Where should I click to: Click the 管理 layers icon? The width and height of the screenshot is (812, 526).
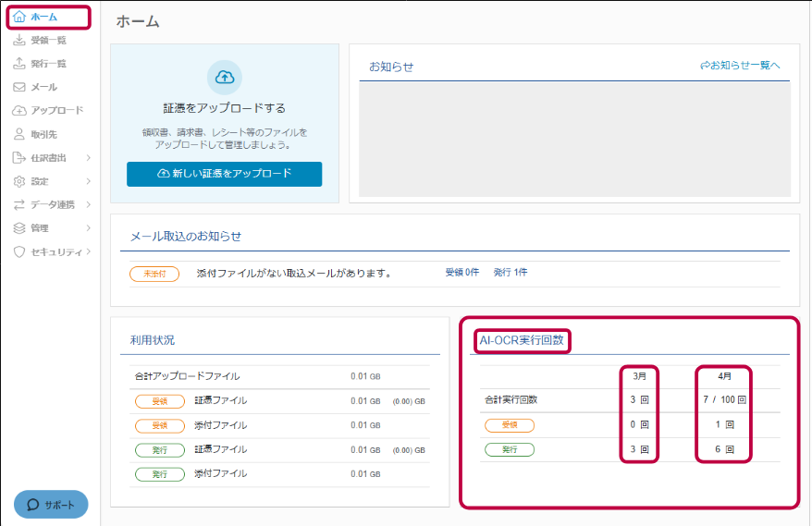tap(19, 227)
